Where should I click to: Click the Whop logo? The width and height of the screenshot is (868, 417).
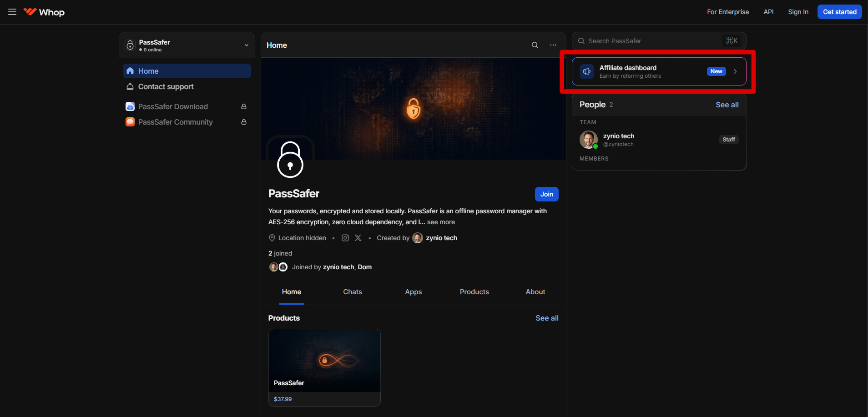45,12
